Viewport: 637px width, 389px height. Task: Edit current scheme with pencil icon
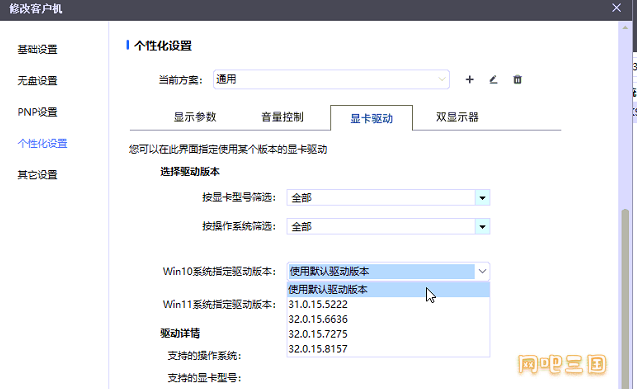[493, 80]
